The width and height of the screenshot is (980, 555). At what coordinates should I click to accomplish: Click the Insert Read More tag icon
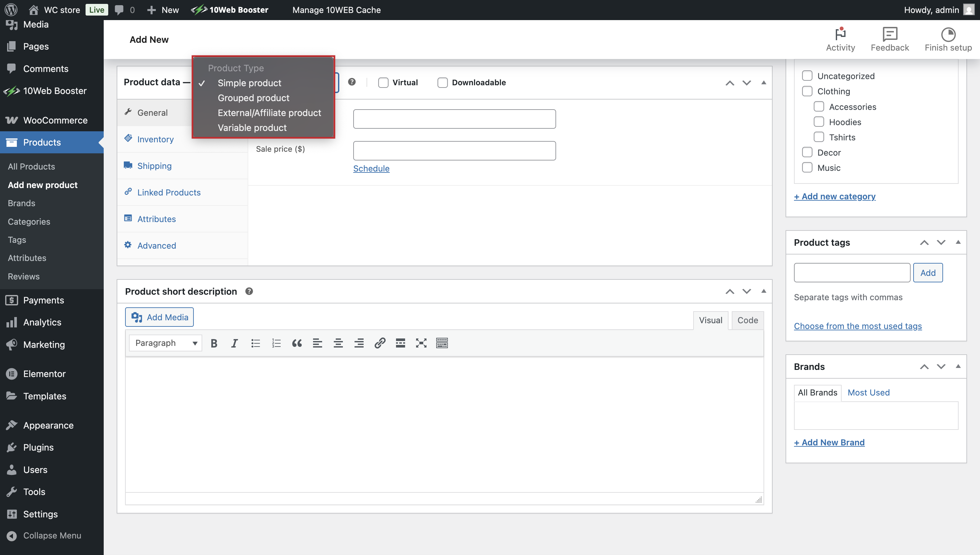click(x=400, y=343)
